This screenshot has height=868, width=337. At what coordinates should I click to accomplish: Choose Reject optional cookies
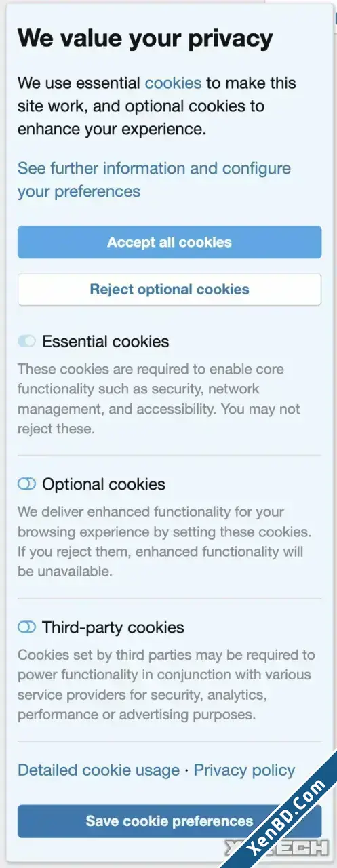[x=170, y=290]
